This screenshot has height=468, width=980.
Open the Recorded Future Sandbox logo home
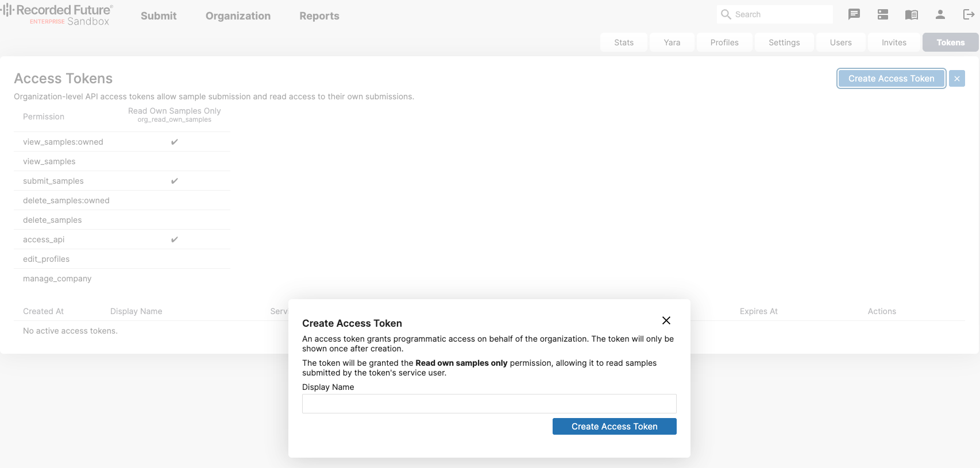coord(57,15)
